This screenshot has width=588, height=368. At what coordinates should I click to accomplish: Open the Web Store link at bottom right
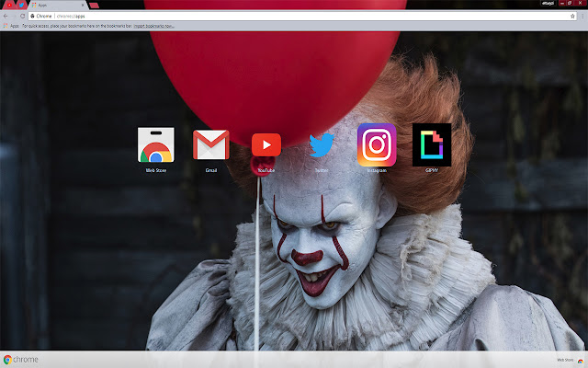[570, 360]
